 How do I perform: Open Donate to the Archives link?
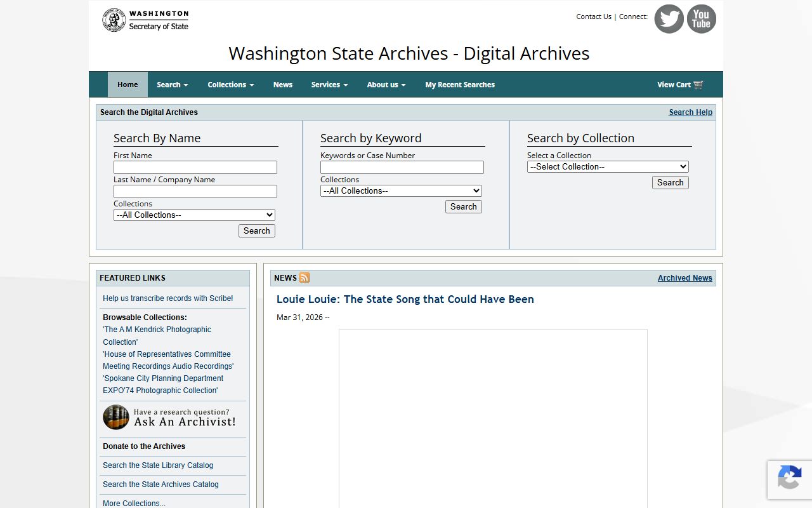(x=144, y=446)
